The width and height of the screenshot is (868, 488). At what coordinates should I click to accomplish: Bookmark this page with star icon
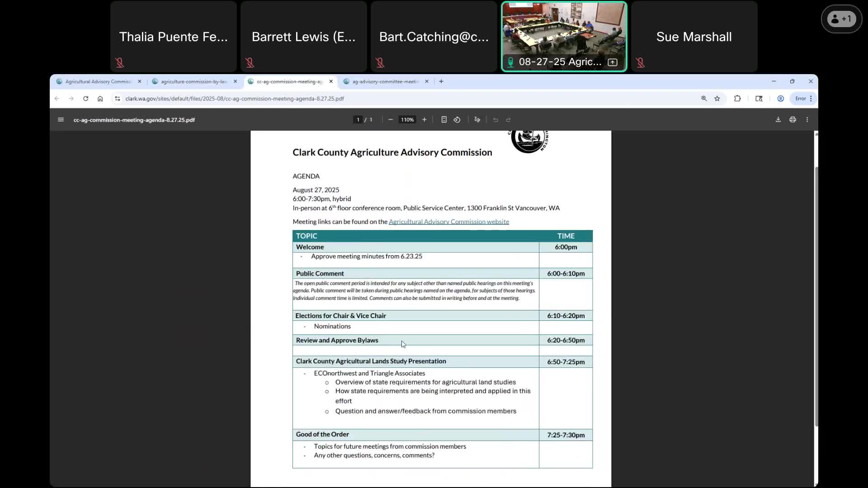tap(717, 99)
